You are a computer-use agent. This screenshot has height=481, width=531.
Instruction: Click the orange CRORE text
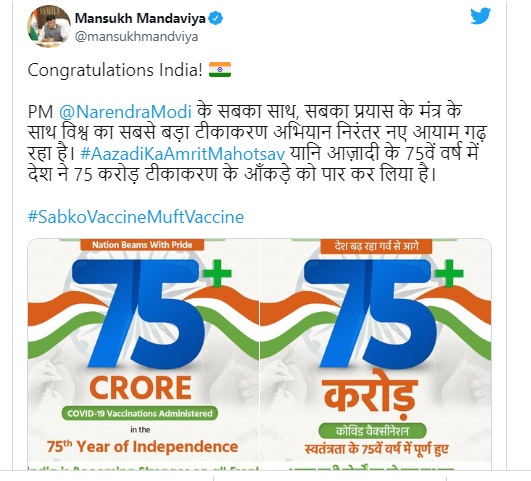click(x=141, y=388)
